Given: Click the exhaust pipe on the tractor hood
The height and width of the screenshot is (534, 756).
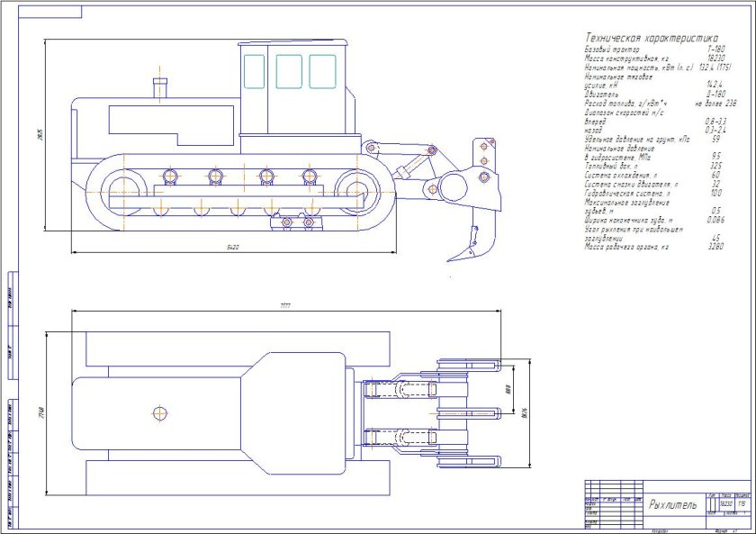Looking at the screenshot, I should (x=161, y=88).
